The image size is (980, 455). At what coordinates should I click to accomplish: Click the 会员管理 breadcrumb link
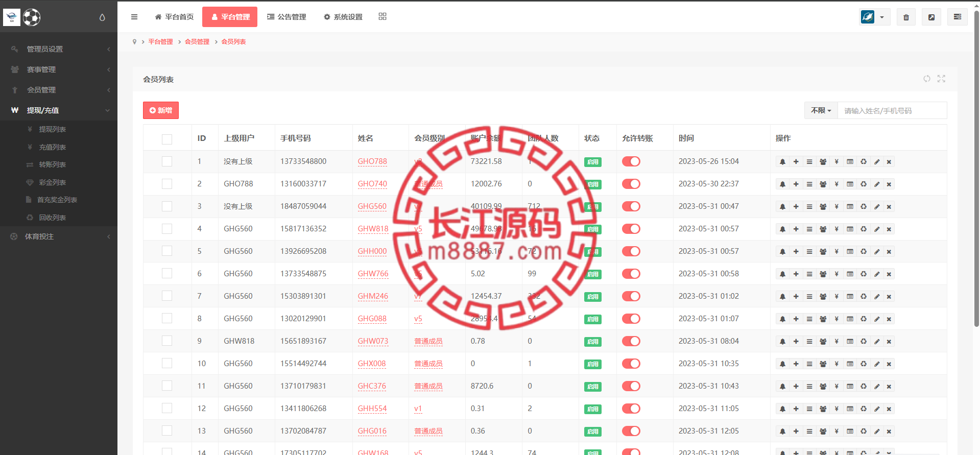click(x=197, y=42)
